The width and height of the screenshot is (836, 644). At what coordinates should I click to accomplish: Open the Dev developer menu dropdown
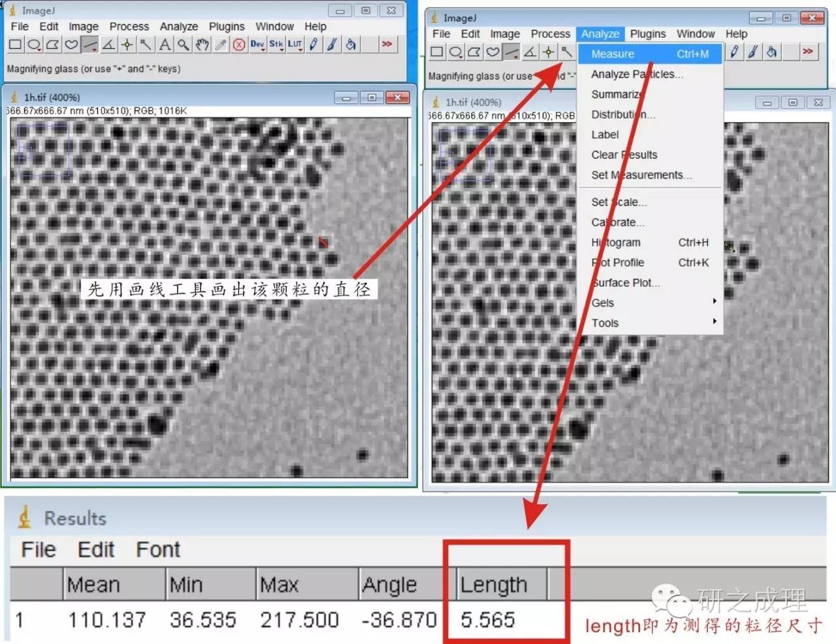(x=258, y=44)
